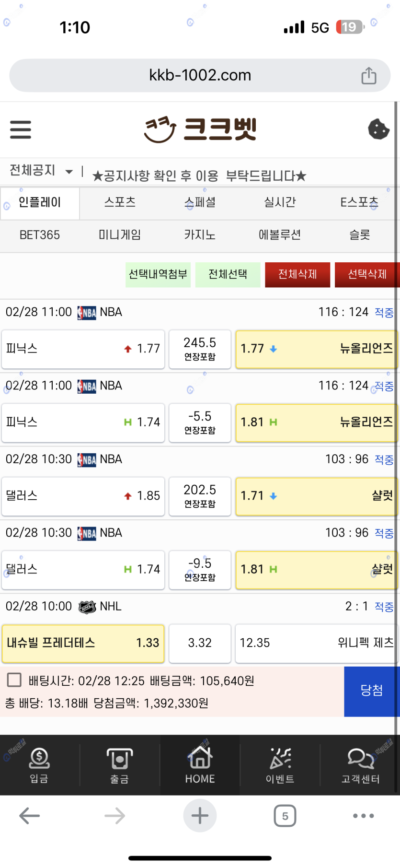400x868 pixels.
Task: Click the red 전체삭제 button
Action: [x=297, y=274]
